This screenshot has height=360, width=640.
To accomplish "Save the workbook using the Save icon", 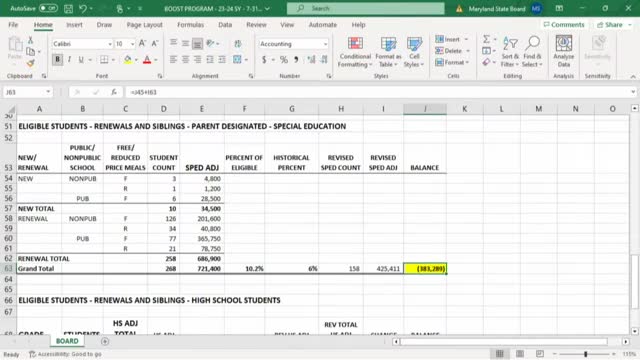I will click(x=68, y=8).
